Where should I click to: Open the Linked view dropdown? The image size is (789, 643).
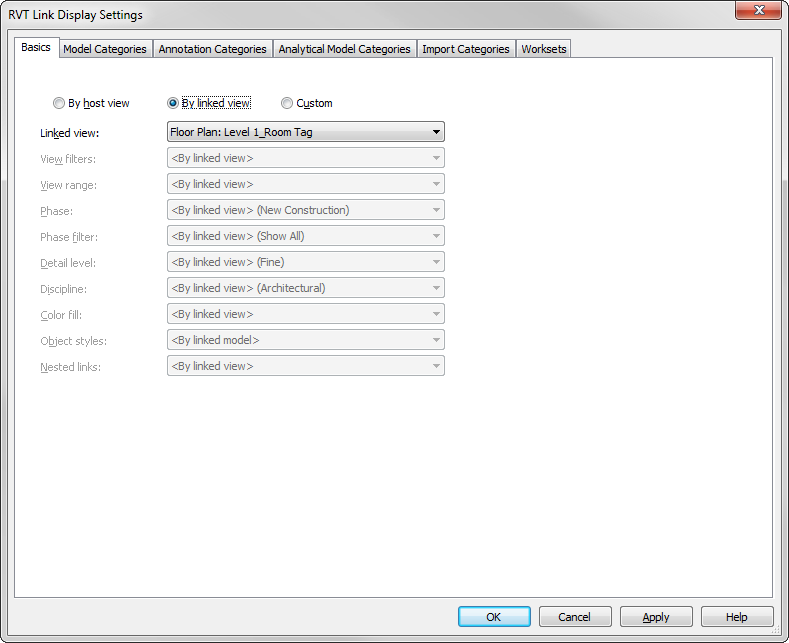click(305, 132)
